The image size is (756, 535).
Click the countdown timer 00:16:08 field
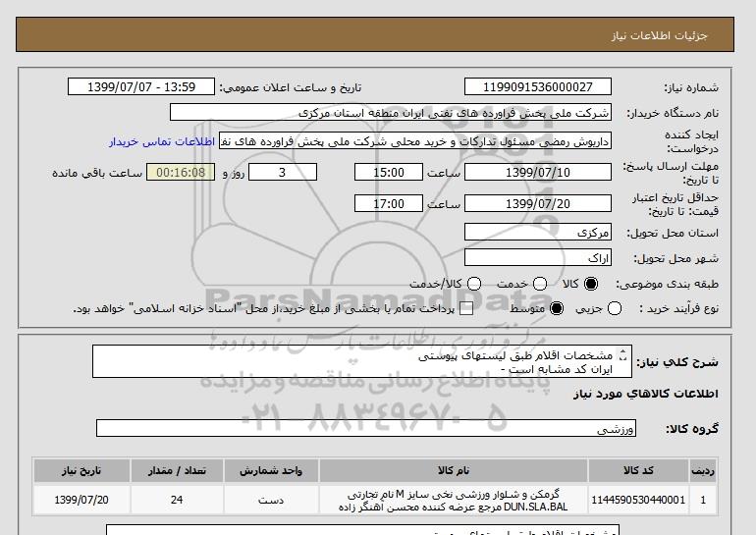181,172
